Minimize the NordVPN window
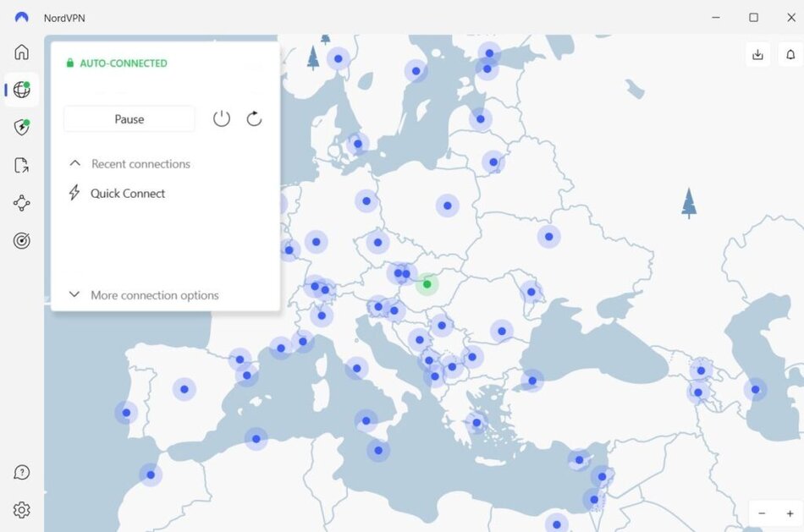 pos(716,18)
